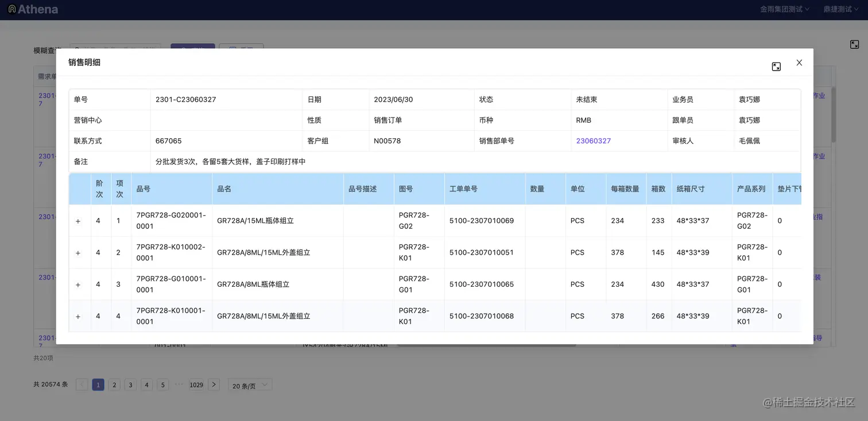This screenshot has height=421, width=868.
Task: Toggle fullscreen icon on the background page
Action: pyautogui.click(x=854, y=44)
